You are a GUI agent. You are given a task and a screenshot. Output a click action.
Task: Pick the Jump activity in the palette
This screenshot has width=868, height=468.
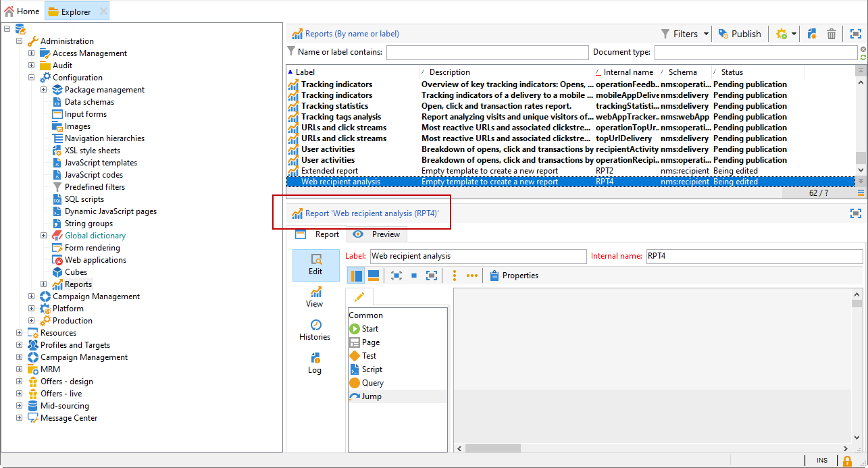[365, 396]
